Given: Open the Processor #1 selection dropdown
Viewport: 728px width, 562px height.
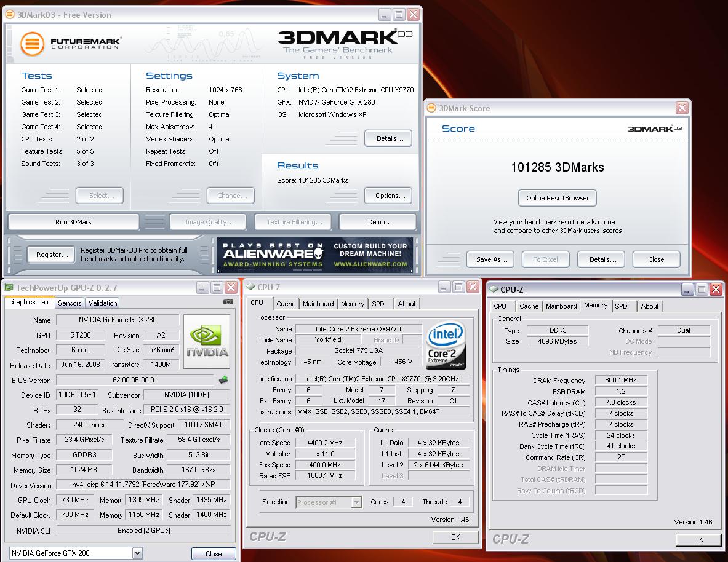Looking at the screenshot, I should [x=356, y=502].
